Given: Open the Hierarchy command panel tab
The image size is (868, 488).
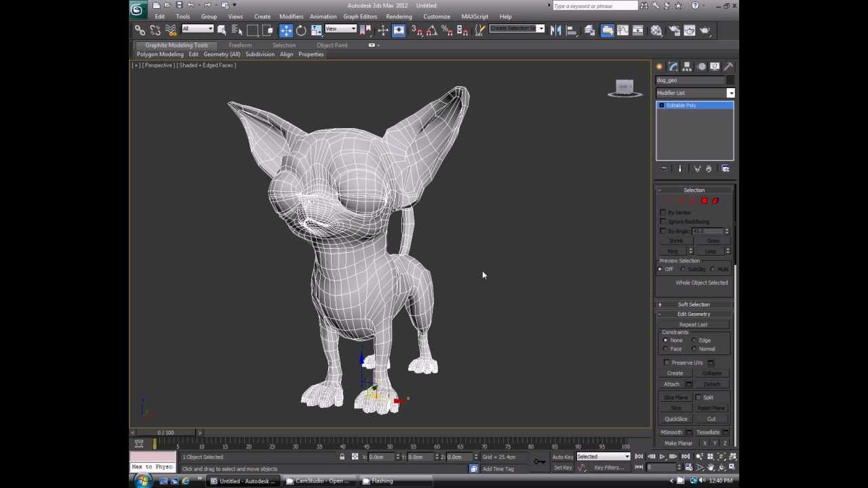Looking at the screenshot, I should click(x=687, y=66).
